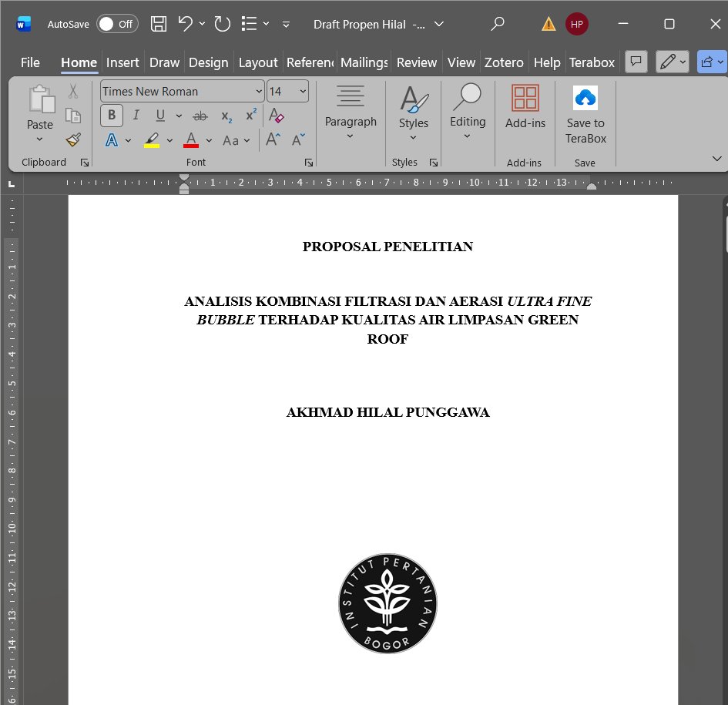Open the undo history dropdown arrow
This screenshot has height=705, width=728.
[202, 23]
